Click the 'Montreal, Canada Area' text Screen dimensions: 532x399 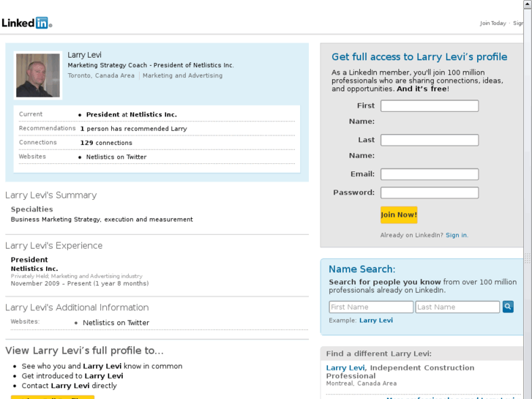pos(361,384)
